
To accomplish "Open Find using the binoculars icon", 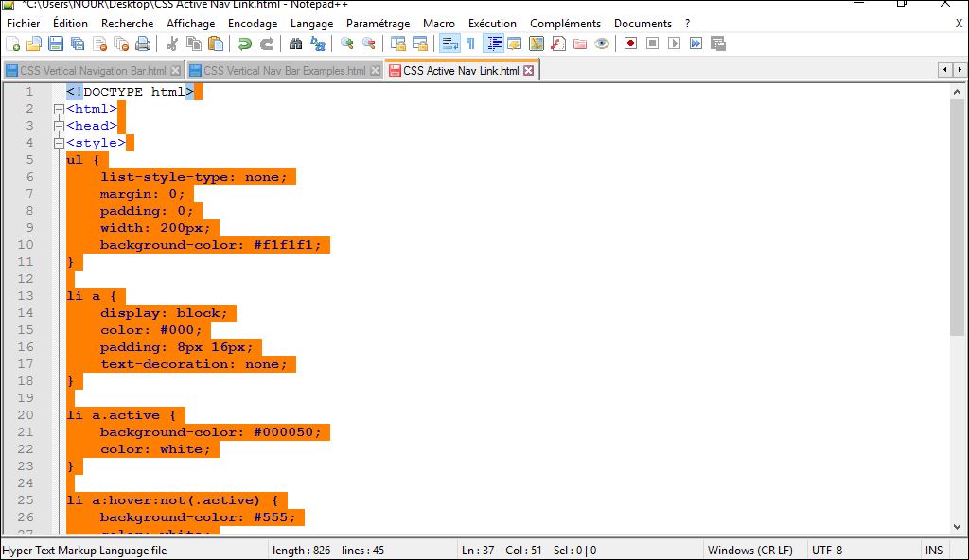I will [x=296, y=44].
